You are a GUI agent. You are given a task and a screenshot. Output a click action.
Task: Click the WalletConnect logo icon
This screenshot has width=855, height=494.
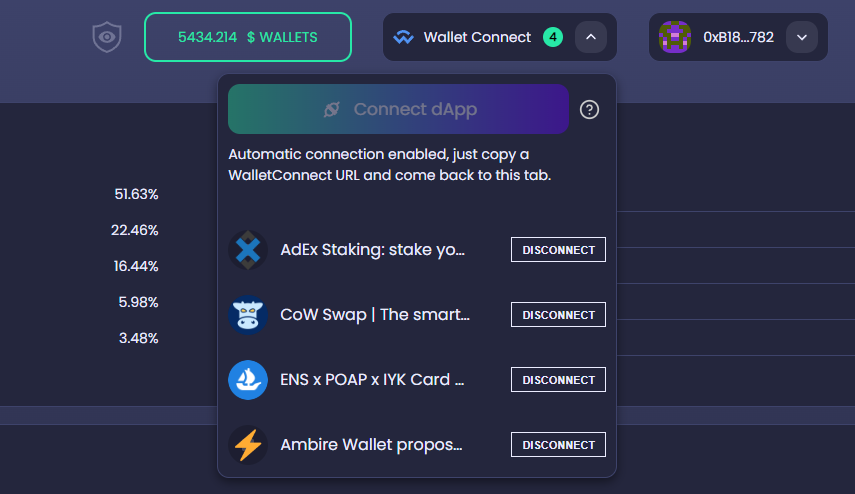click(404, 37)
